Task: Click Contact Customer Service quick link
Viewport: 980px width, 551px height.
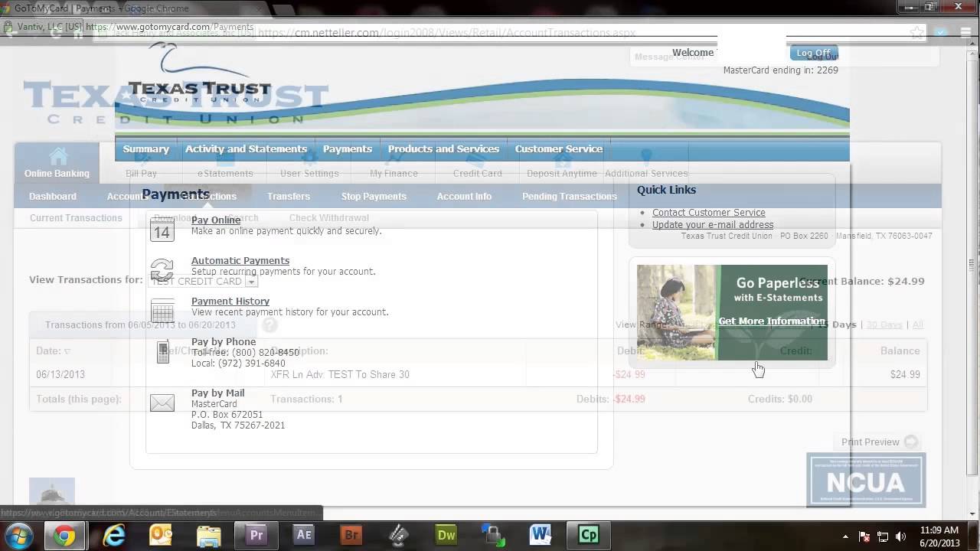Action: (709, 213)
